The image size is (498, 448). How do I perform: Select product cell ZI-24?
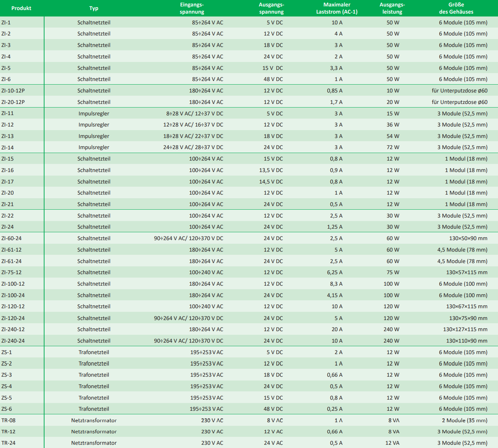pyautogui.click(x=8, y=227)
